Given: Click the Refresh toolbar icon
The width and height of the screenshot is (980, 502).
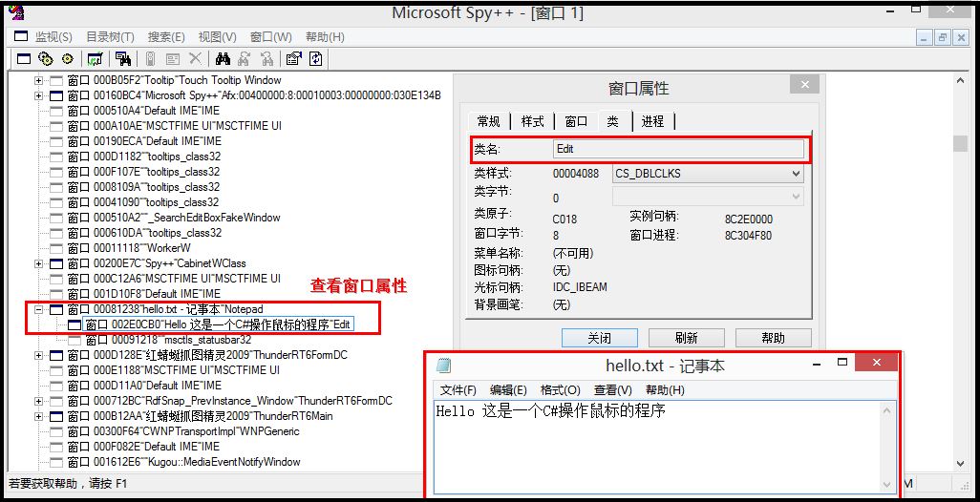Looking at the screenshot, I should coord(315,59).
